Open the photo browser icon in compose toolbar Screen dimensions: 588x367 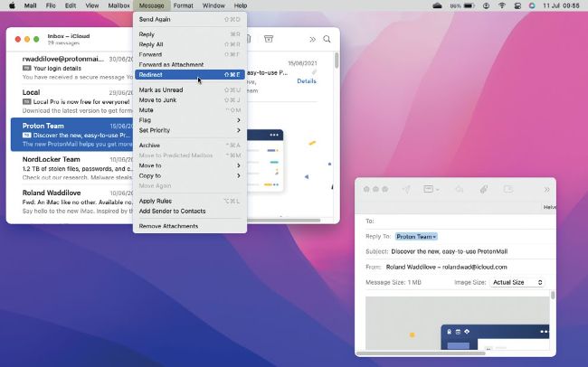[x=508, y=189]
